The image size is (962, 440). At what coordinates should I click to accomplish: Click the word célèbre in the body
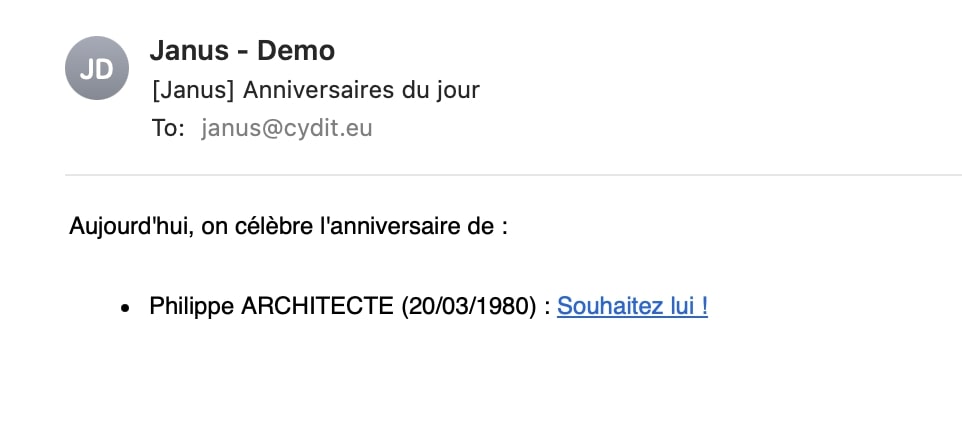pos(273,226)
